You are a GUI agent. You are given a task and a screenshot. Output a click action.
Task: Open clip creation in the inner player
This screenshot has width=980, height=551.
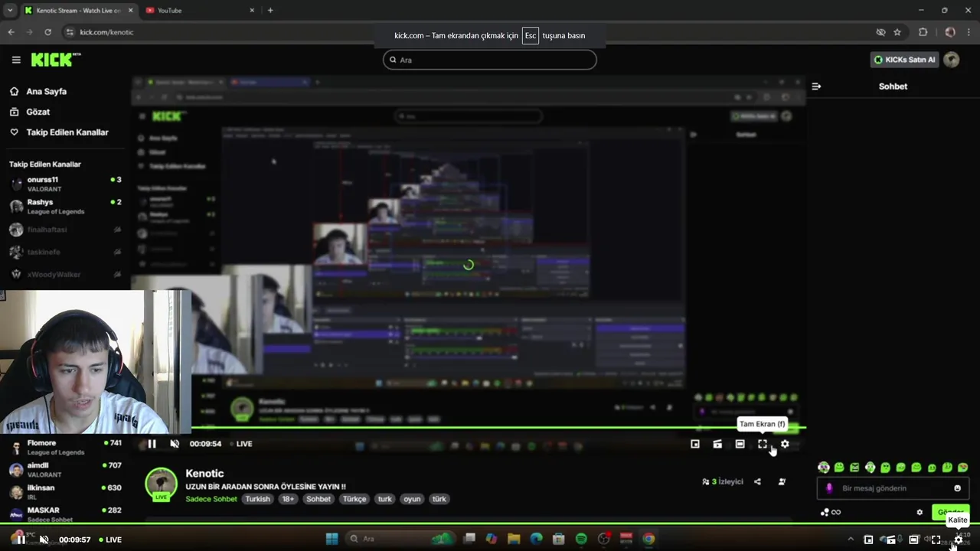point(717,444)
